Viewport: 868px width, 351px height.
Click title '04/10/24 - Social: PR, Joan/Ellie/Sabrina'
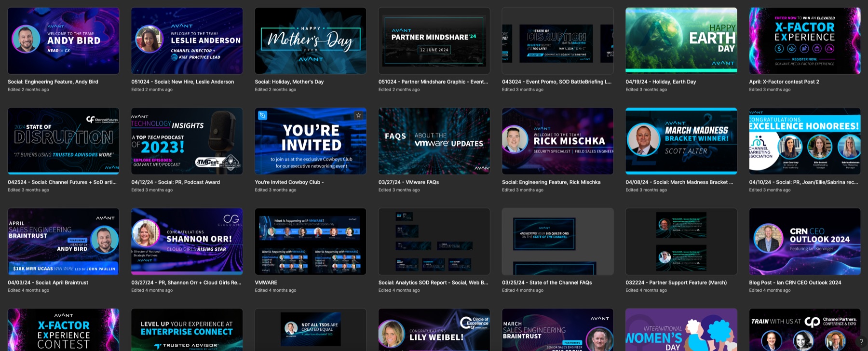pos(803,182)
